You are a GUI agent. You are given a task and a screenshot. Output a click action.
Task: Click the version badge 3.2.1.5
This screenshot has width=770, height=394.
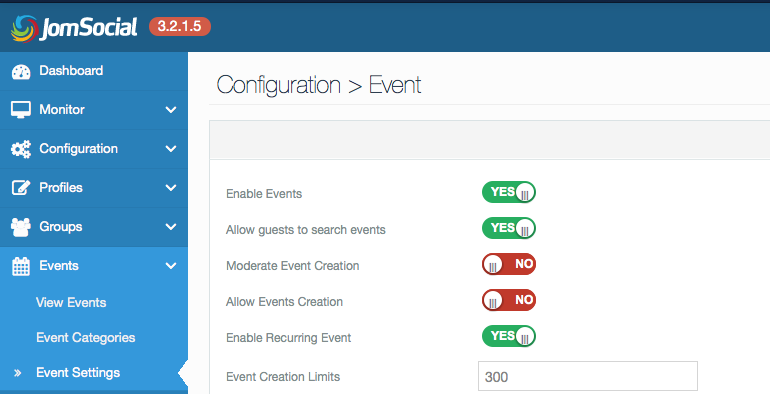(180, 26)
